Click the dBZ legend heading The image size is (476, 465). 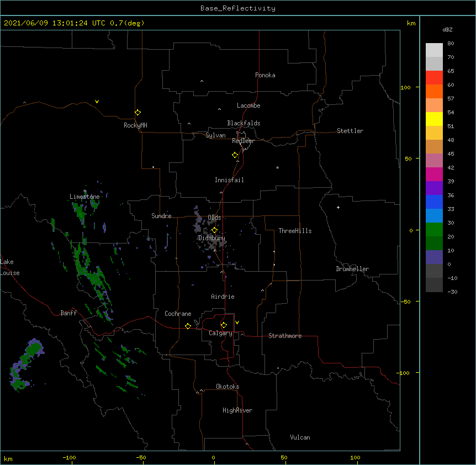[447, 29]
